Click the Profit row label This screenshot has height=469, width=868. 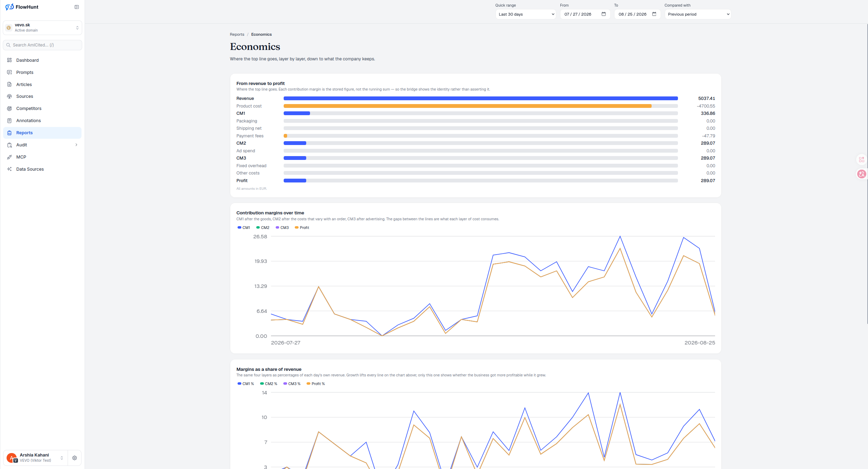coord(242,181)
